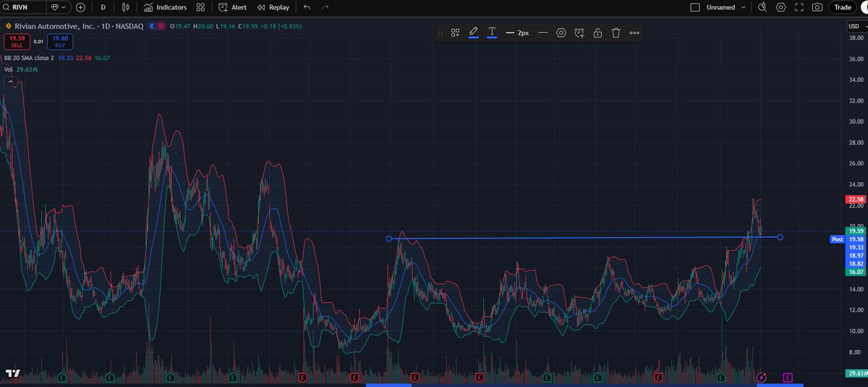Start bar Replay mode
Viewport: 868px width, 387px height.
[273, 7]
